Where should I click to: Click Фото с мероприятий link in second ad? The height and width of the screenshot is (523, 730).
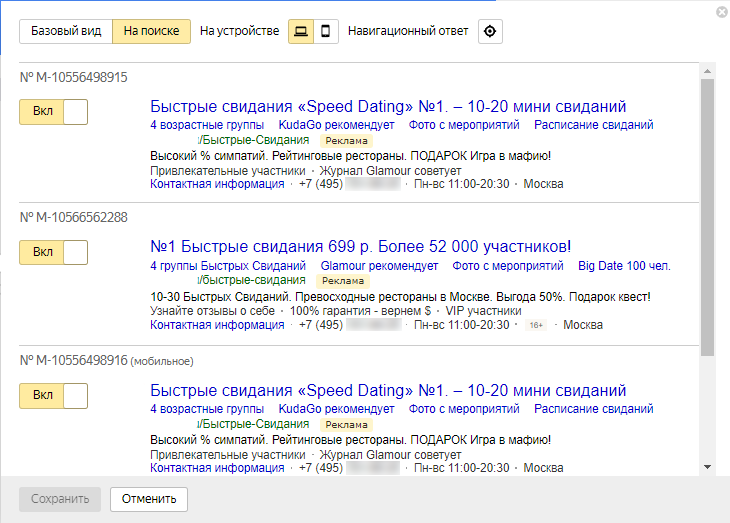coord(507,266)
